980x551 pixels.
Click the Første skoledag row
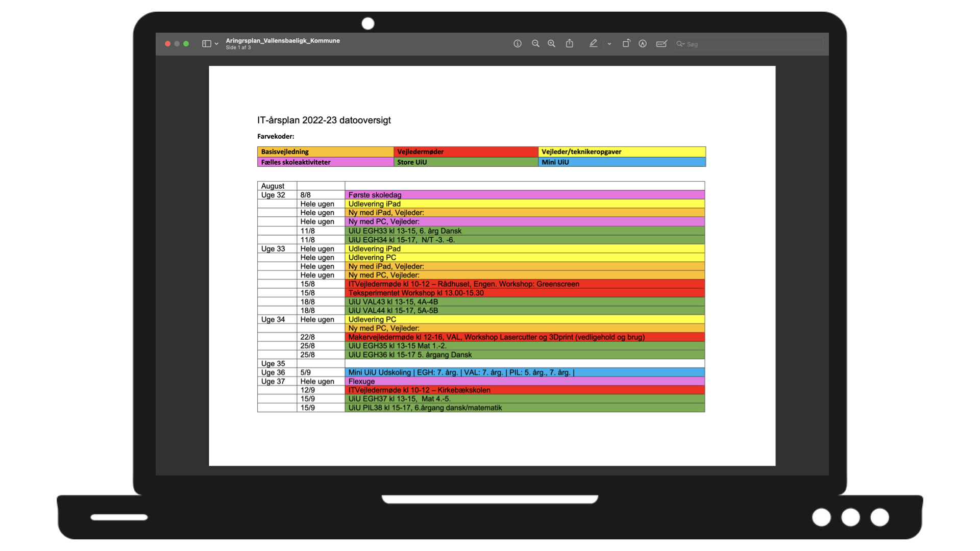pos(525,195)
